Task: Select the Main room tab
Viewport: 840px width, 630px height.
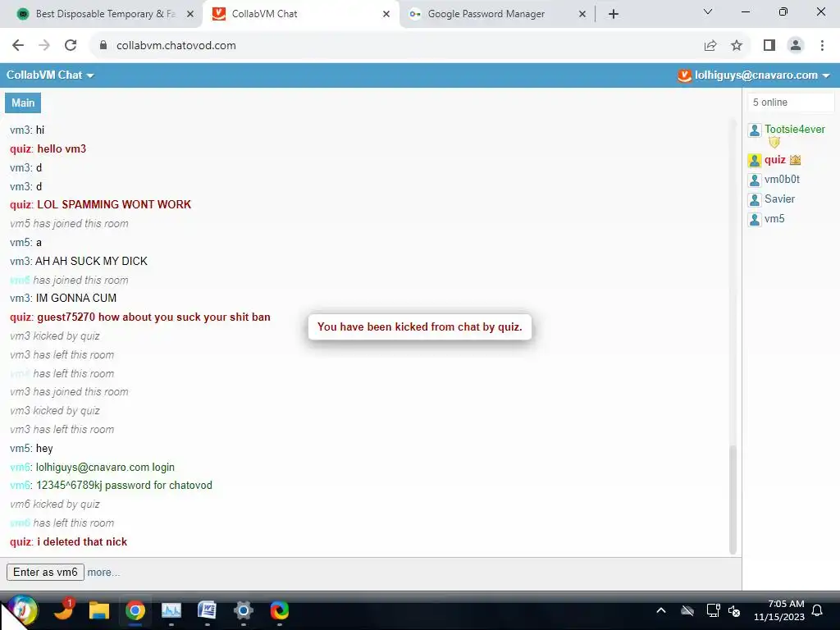Action: (x=23, y=103)
